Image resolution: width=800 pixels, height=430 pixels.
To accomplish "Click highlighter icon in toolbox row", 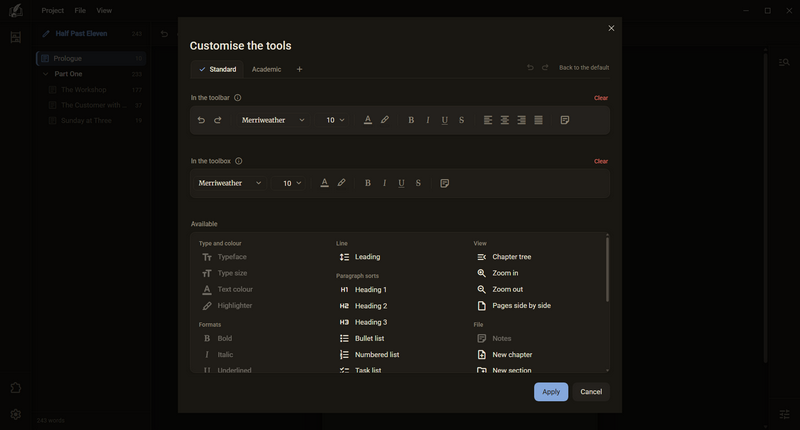I will click(341, 183).
